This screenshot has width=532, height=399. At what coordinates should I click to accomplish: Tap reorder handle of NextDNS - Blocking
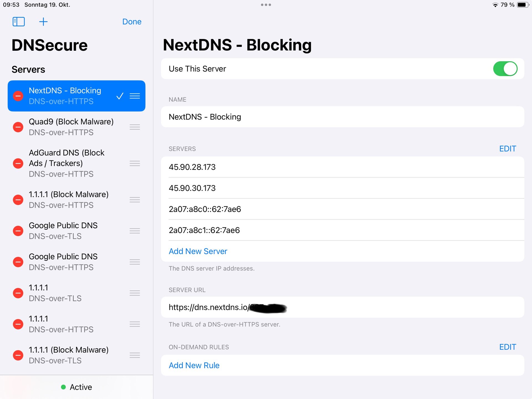135,96
